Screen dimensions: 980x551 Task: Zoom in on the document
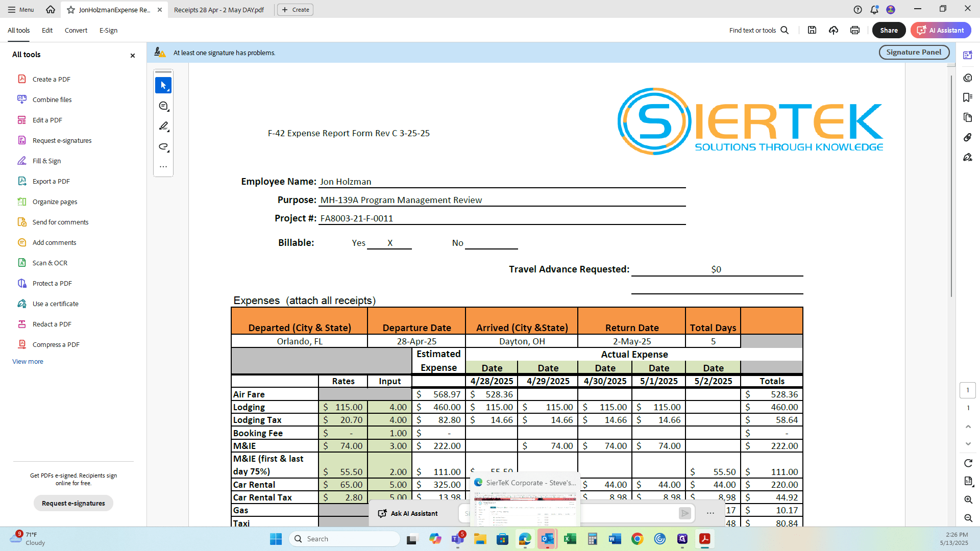(x=968, y=500)
